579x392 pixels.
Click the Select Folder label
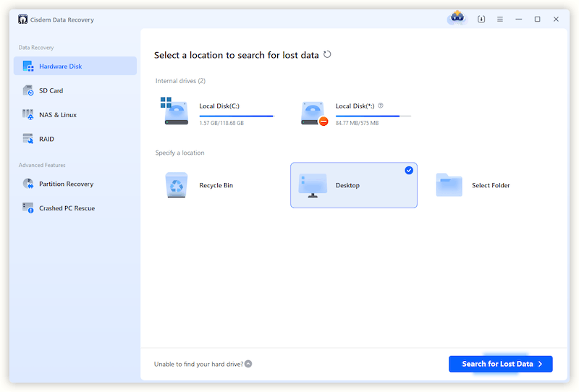pyautogui.click(x=491, y=185)
